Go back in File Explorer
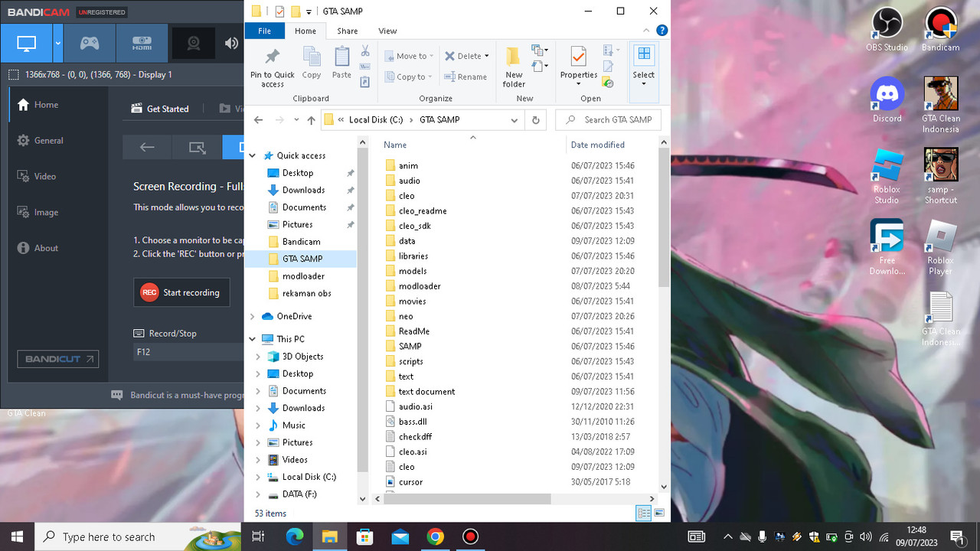 click(x=258, y=120)
